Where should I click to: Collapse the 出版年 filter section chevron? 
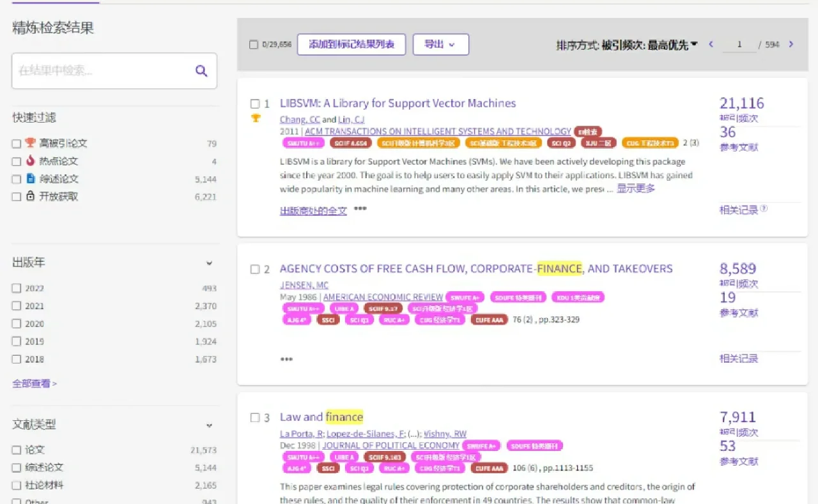pos(209,263)
